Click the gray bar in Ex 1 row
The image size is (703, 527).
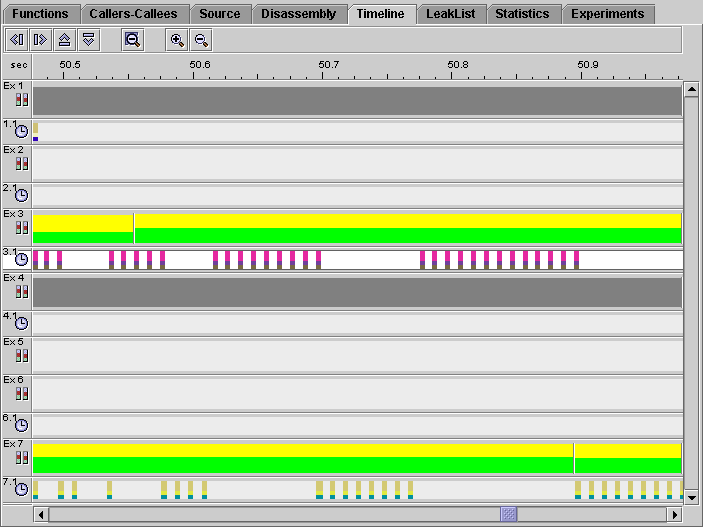pos(357,101)
